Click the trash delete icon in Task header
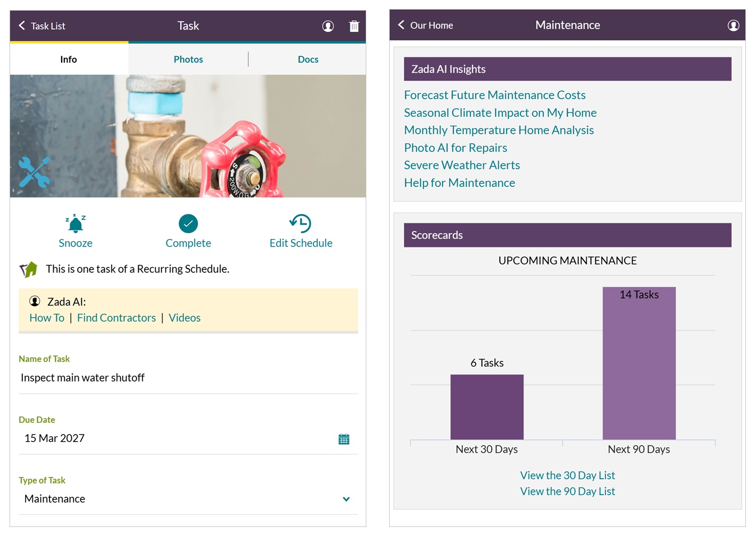 click(354, 26)
